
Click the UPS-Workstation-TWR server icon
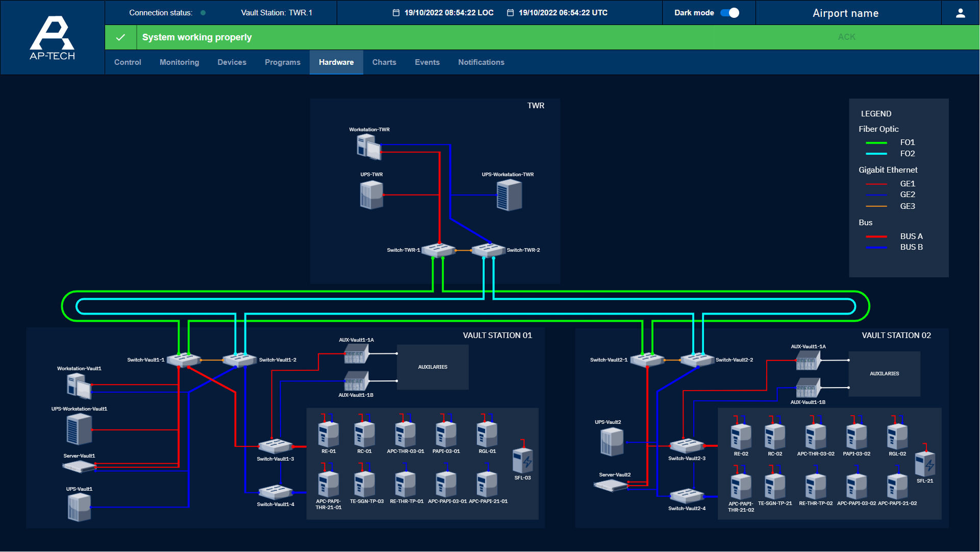click(509, 196)
